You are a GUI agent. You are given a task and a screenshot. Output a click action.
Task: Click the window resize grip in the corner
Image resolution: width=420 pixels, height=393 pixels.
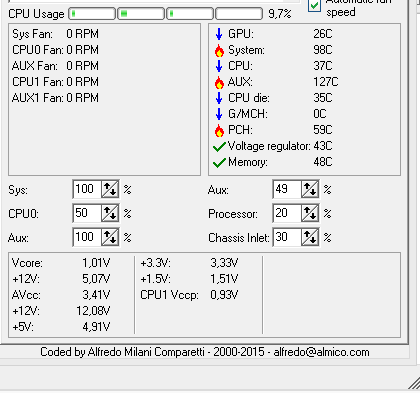(414, 383)
